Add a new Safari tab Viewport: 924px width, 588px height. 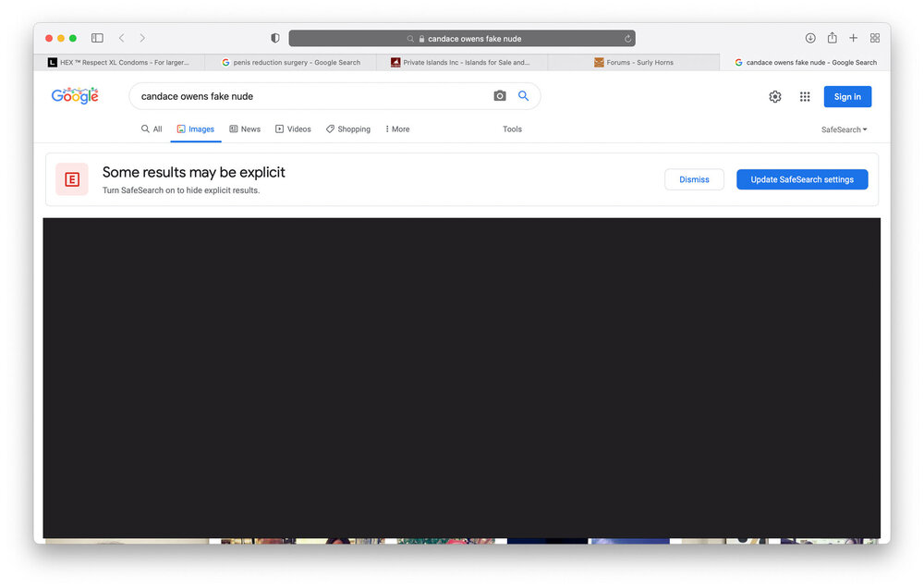tap(853, 38)
